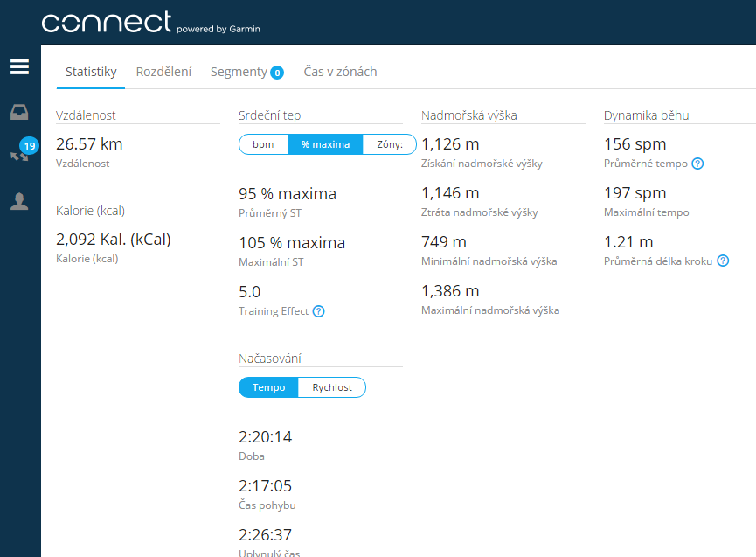The height and width of the screenshot is (557, 756).
Task: Open the Statistiky tab
Action: click(x=91, y=72)
